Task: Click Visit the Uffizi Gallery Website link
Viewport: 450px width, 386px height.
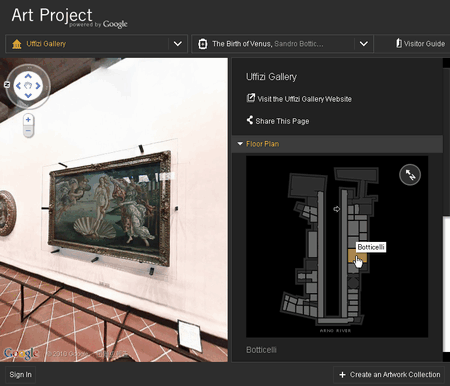Action: tap(304, 99)
